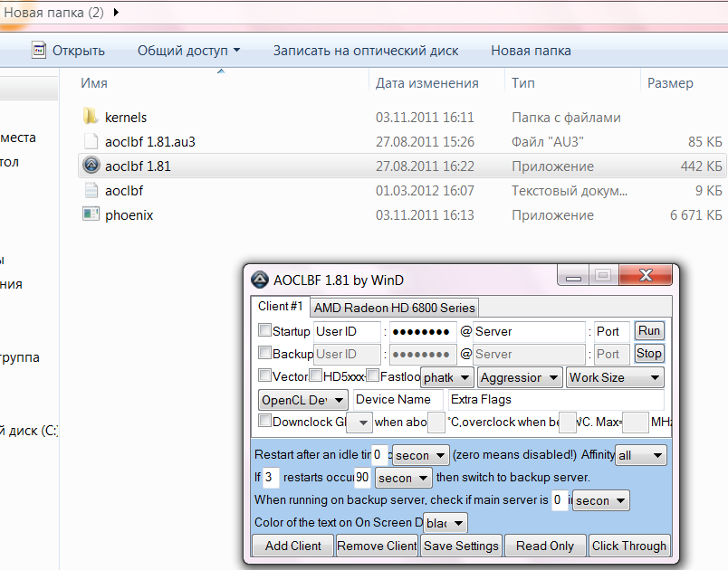The height and width of the screenshot is (570, 728).
Task: Click the Startup Server field
Action: [x=529, y=332]
